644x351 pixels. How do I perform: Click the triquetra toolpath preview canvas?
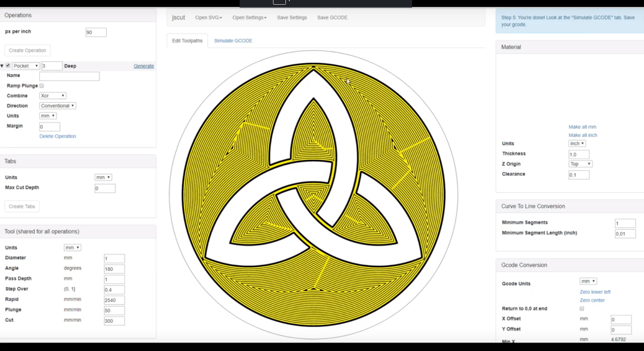313,195
